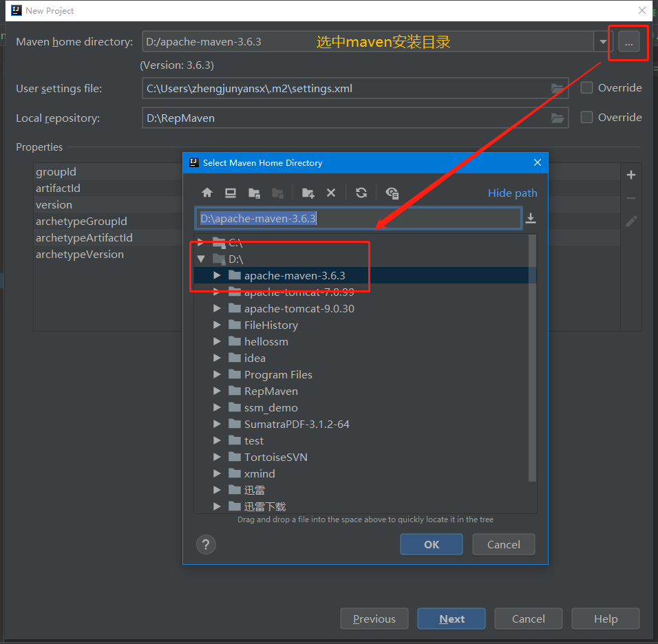Click the Hide path link
This screenshot has height=644, width=658.
pos(512,193)
